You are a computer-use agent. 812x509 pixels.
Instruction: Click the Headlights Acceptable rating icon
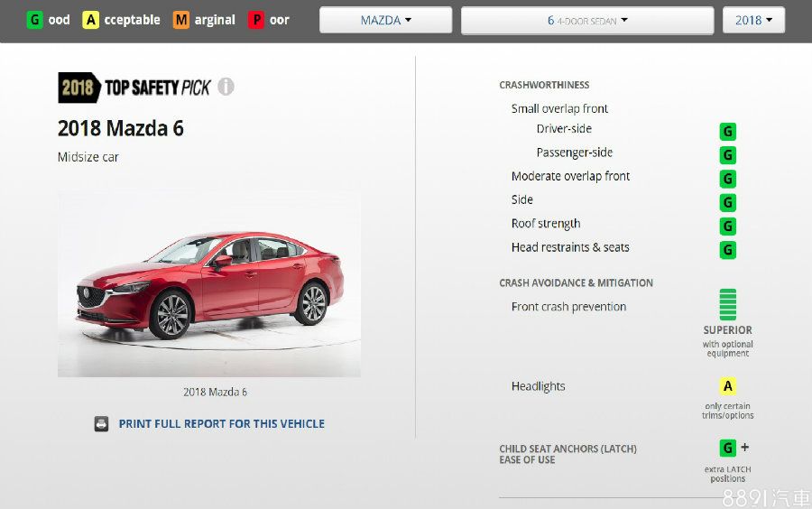point(727,387)
